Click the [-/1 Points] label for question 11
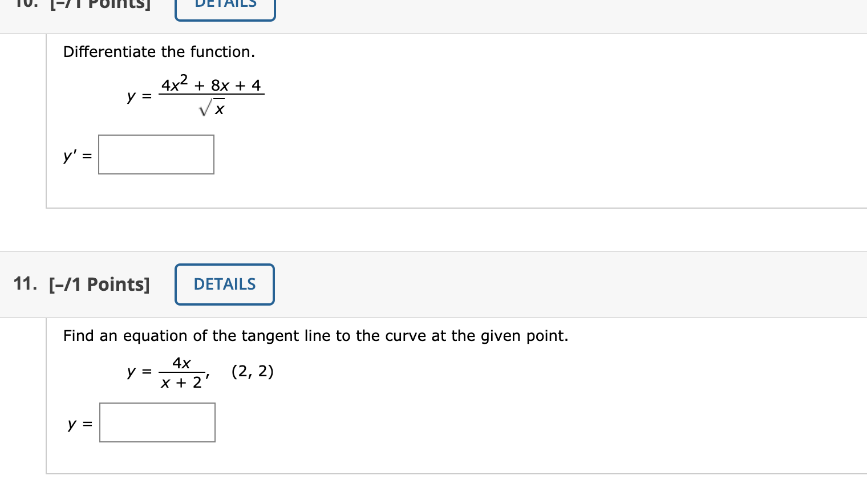Image resolution: width=867 pixels, height=504 pixels. pyautogui.click(x=99, y=284)
